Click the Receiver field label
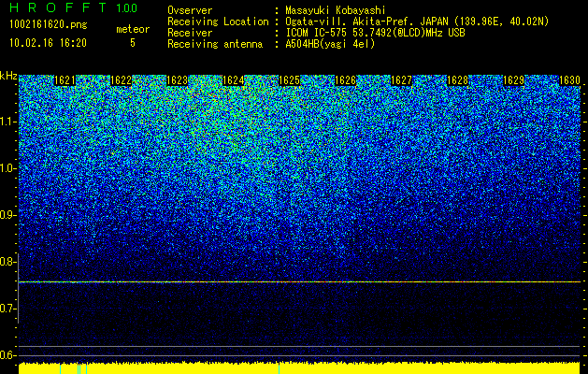Screen dimensions: 588x374 point(190,33)
